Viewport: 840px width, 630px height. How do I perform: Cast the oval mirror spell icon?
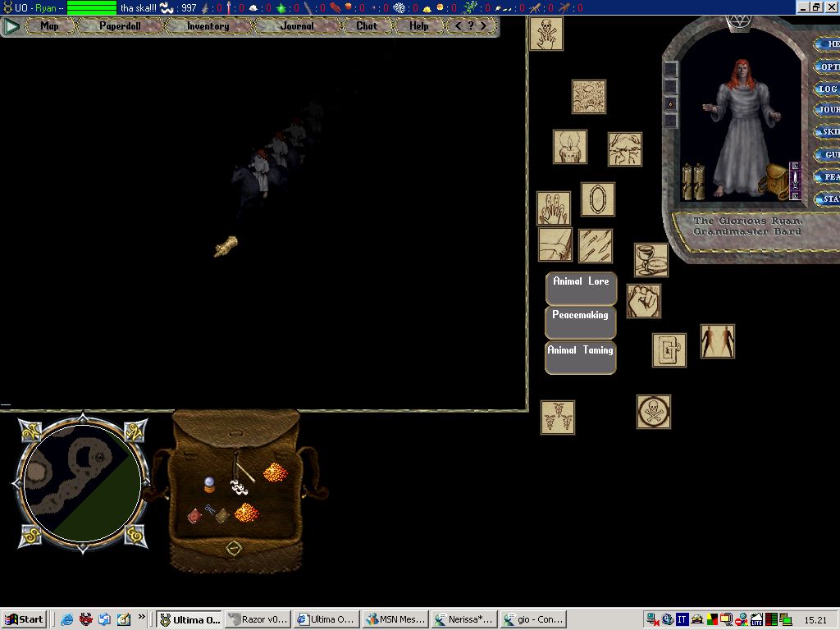[598, 199]
